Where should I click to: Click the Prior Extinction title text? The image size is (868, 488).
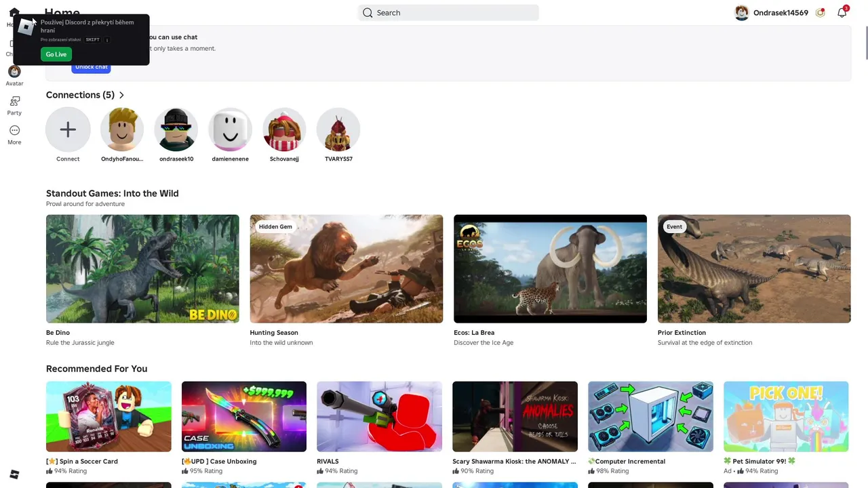coord(682,333)
